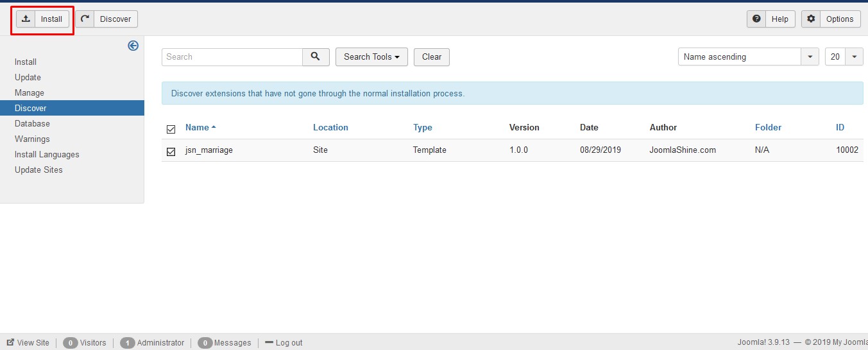Image resolution: width=868 pixels, height=350 pixels.
Task: Open the list limit 20 dropdown
Action: click(x=844, y=57)
